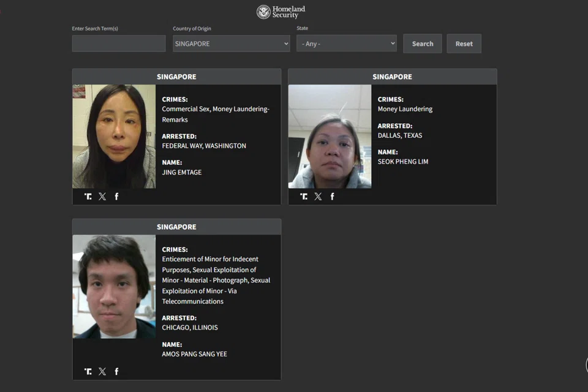This screenshot has width=588, height=392.
Task: Share Jing Emtage card on Facebook
Action: [116, 197]
